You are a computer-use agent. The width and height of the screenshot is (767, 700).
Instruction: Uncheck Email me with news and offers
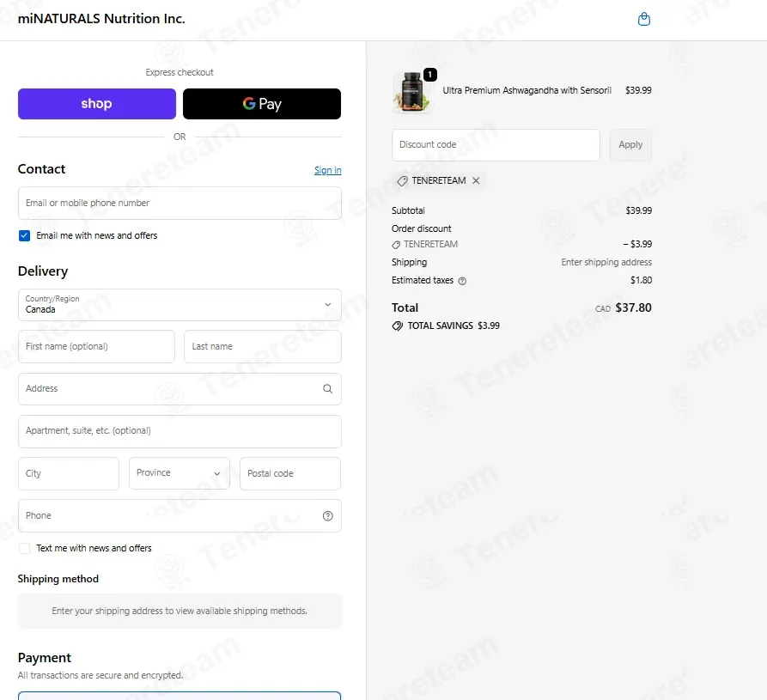click(24, 236)
